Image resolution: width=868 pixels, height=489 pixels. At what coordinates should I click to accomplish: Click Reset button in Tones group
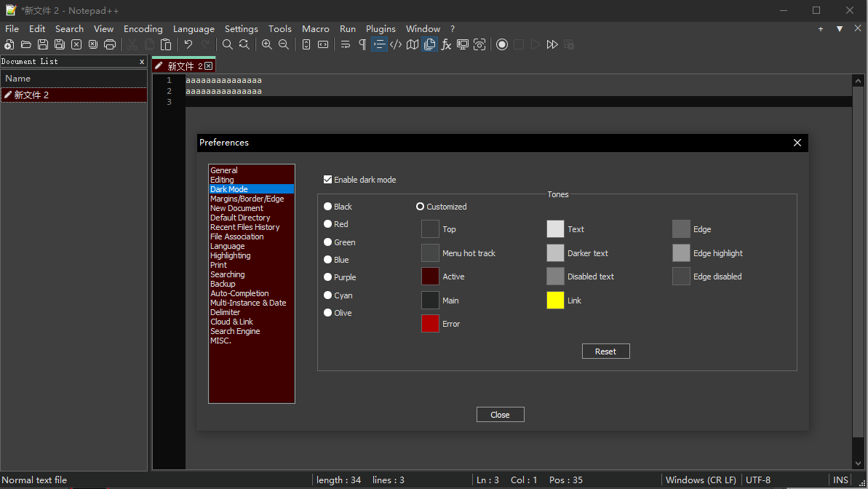click(x=605, y=351)
